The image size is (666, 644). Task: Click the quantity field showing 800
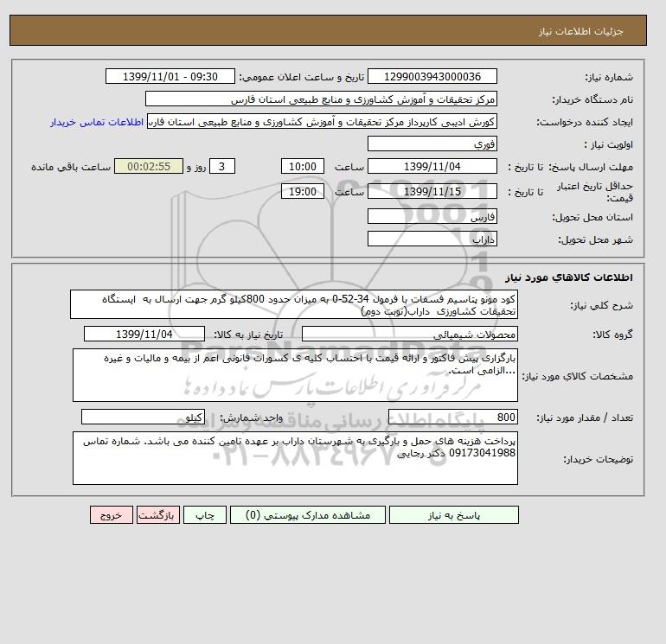click(452, 417)
